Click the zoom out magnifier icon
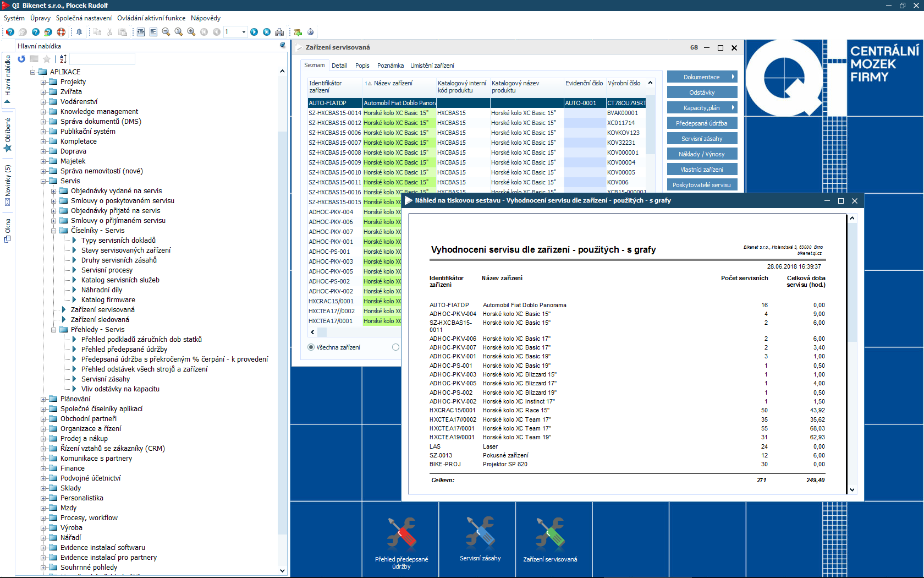The image size is (924, 578). pos(166,32)
